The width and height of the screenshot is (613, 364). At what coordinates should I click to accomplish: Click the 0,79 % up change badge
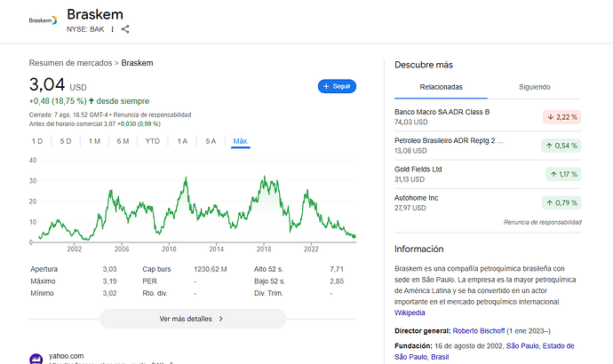(x=561, y=202)
